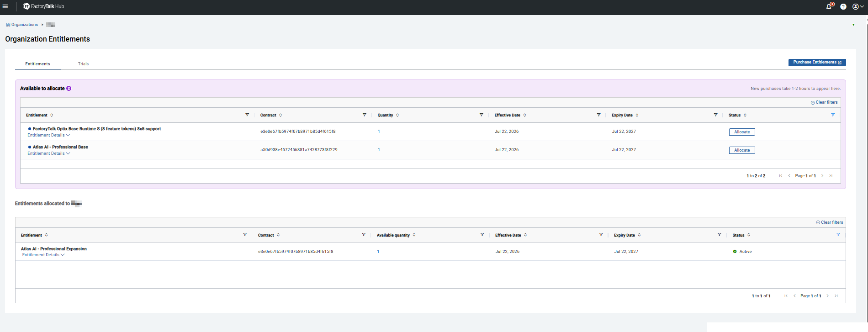The width and height of the screenshot is (868, 332).
Task: Allocate the FactoryTalk Optix Base Runtime entitlement
Action: [742, 132]
